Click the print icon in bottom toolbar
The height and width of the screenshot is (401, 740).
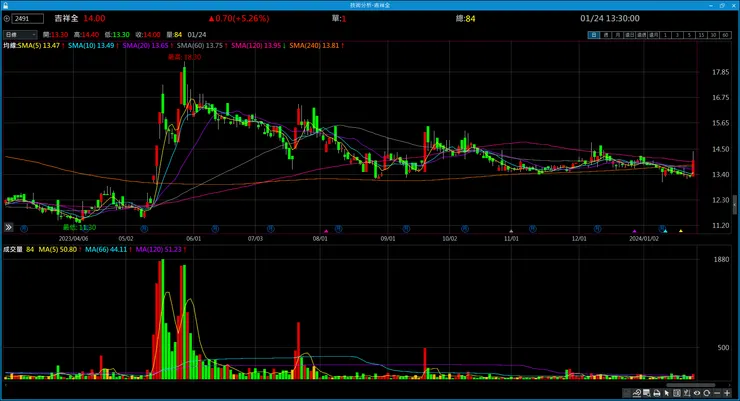pyautogui.click(x=657, y=393)
